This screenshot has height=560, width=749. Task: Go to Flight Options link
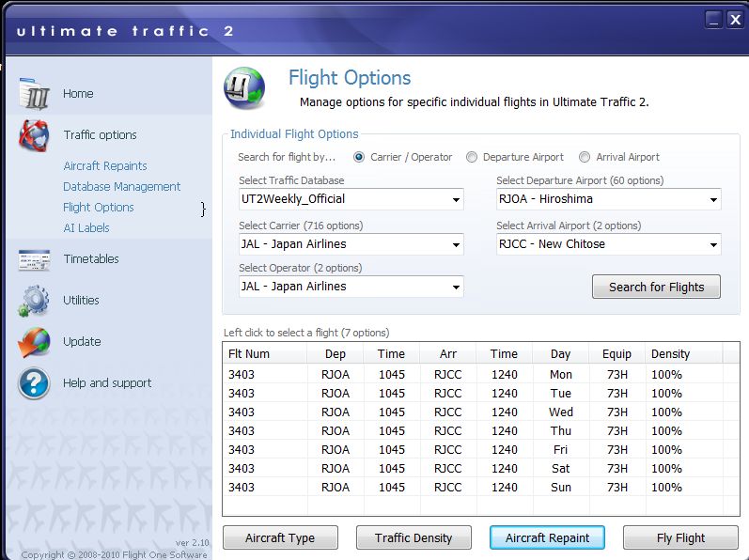click(99, 208)
